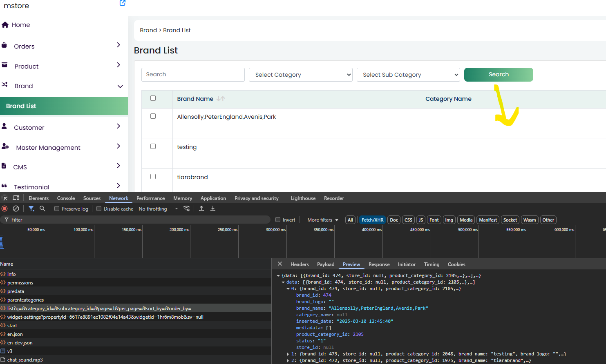
Task: Clear the network log icon
Action: pos(16,209)
